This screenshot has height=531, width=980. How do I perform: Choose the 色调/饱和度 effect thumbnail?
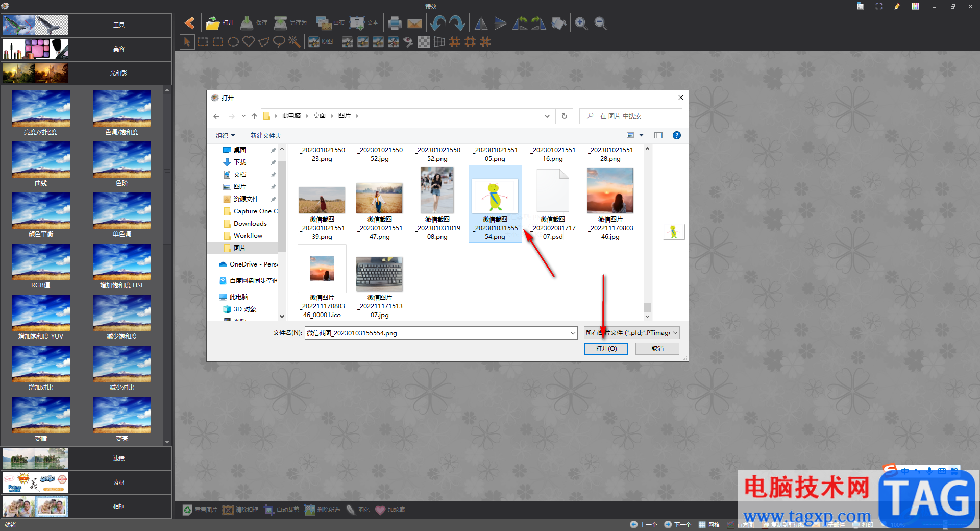click(122, 109)
